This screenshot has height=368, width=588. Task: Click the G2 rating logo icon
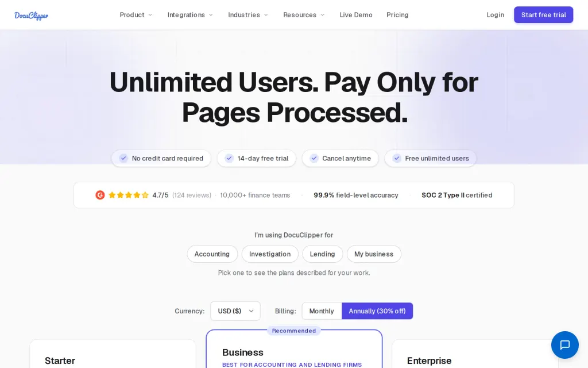tap(100, 195)
